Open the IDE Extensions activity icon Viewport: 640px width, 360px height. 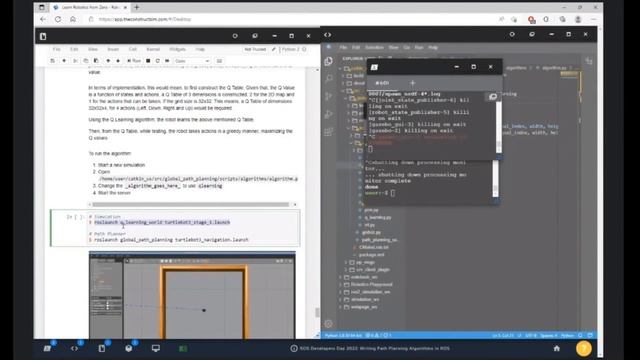(x=329, y=132)
